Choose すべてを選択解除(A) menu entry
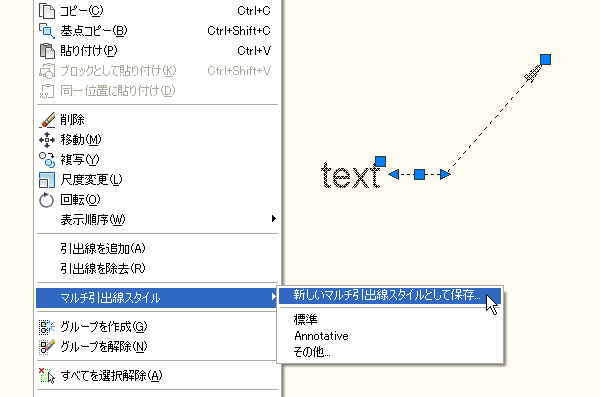This screenshot has height=397, width=600. (x=157, y=376)
